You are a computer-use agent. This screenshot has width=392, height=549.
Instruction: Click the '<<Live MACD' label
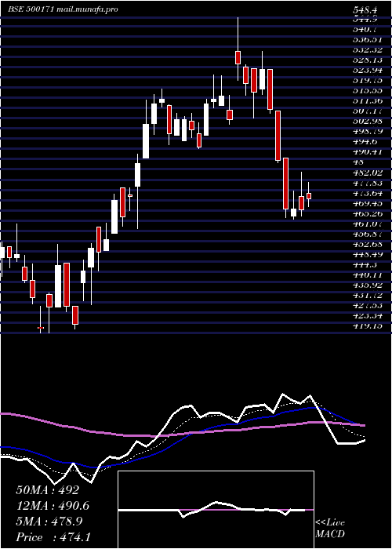point(330,528)
